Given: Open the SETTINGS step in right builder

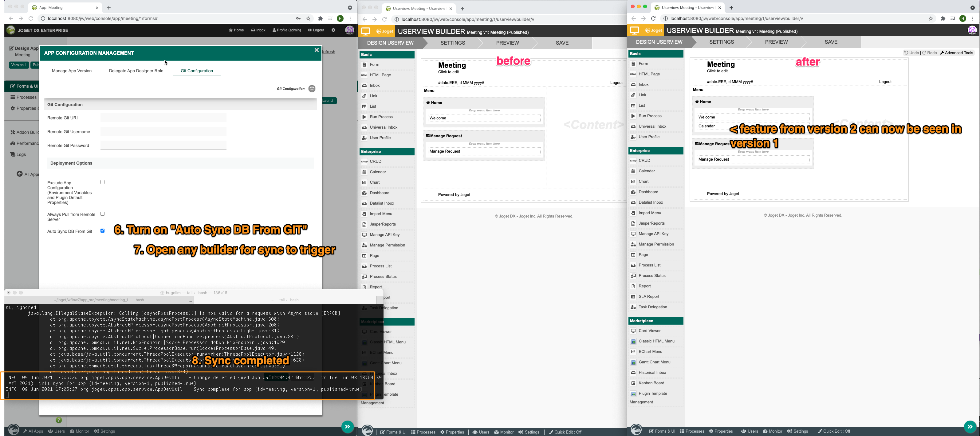Looking at the screenshot, I should [721, 42].
